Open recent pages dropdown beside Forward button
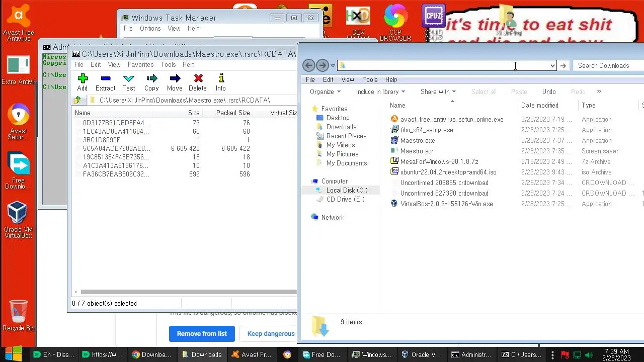 tap(333, 66)
